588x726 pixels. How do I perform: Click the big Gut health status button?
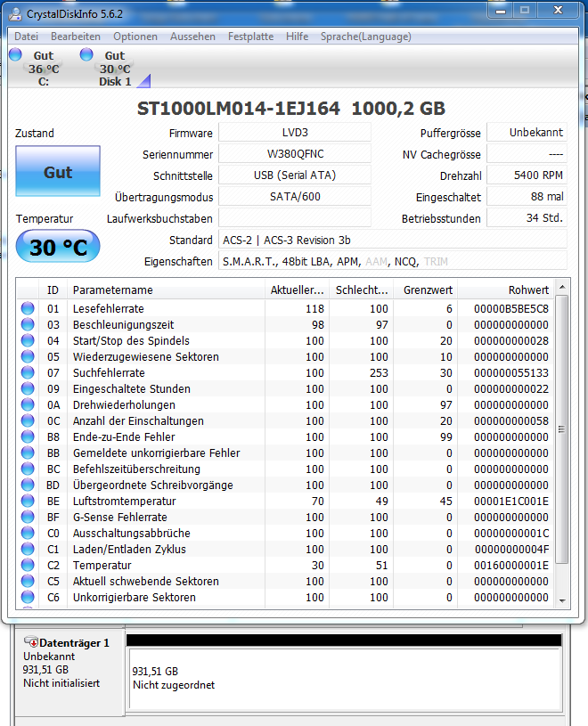point(58,171)
